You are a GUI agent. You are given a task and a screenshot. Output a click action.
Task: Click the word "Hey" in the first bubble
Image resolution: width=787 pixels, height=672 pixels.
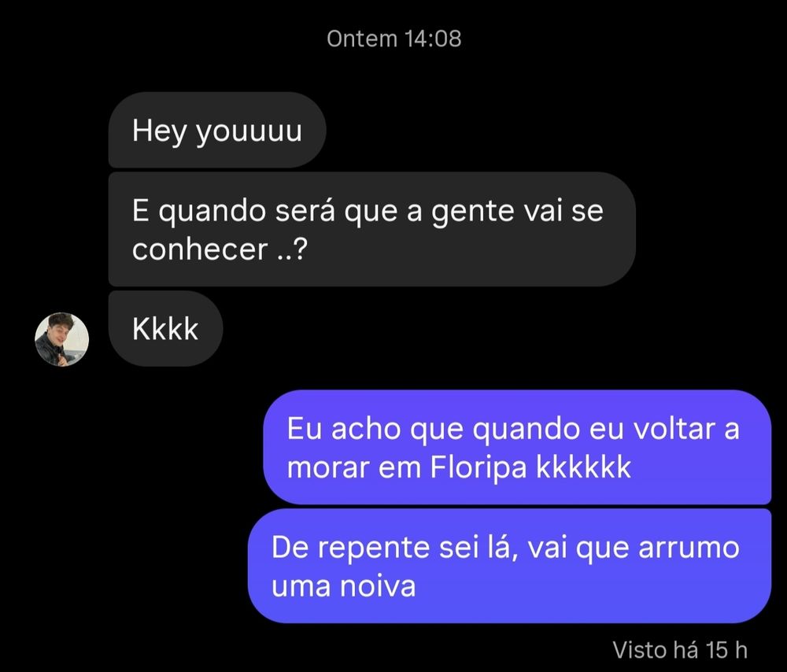(x=160, y=132)
